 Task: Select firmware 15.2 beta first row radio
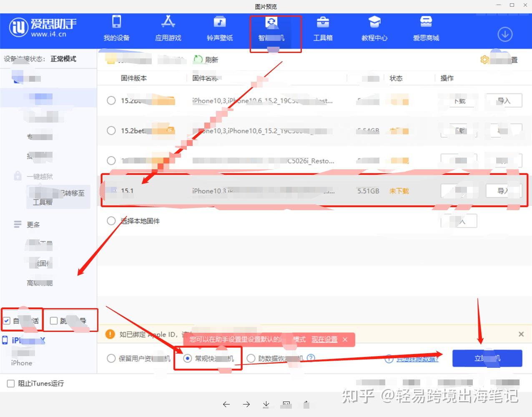[x=111, y=100]
